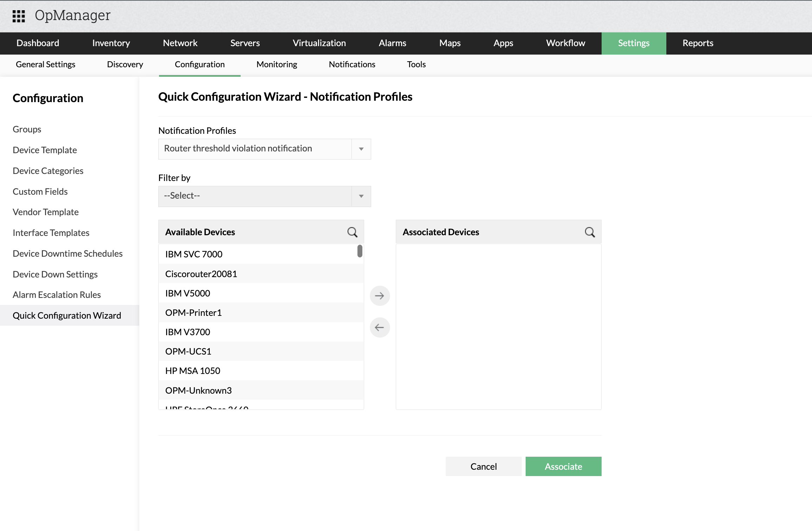Click the Router threshold violation notification combo box
812x531 pixels.
click(x=255, y=149)
